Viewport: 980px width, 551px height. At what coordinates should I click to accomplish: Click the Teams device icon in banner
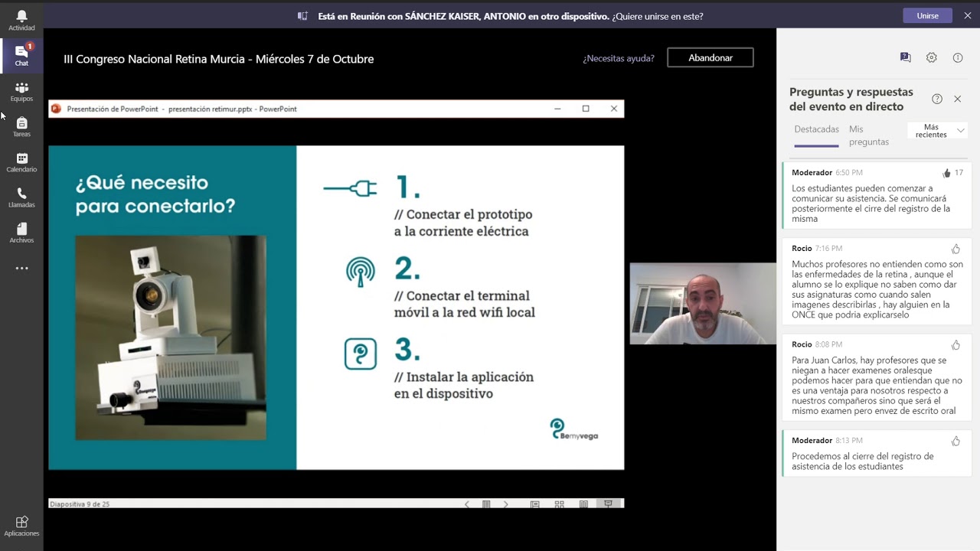302,16
